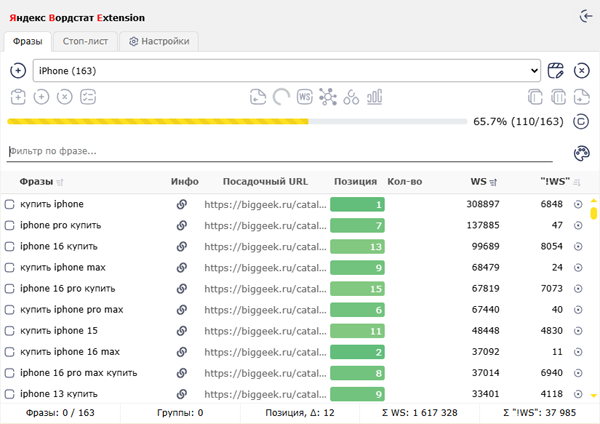Open the iPhone (163) group dropdown
The image size is (600, 424).
[x=288, y=70]
